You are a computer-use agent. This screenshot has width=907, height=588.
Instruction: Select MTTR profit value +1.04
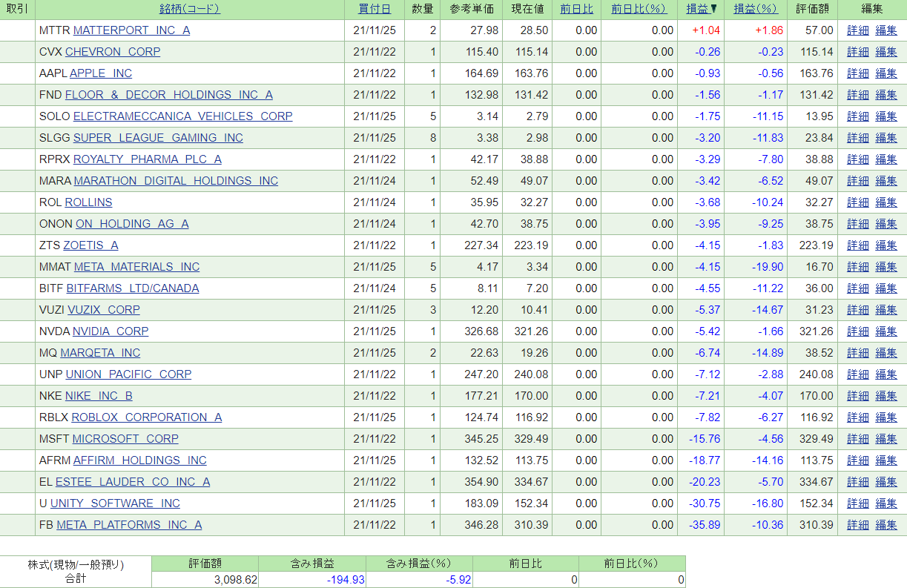pos(706,30)
